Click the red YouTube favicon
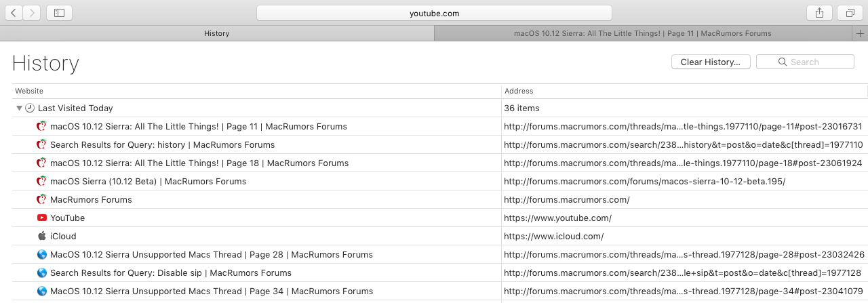 (42, 218)
